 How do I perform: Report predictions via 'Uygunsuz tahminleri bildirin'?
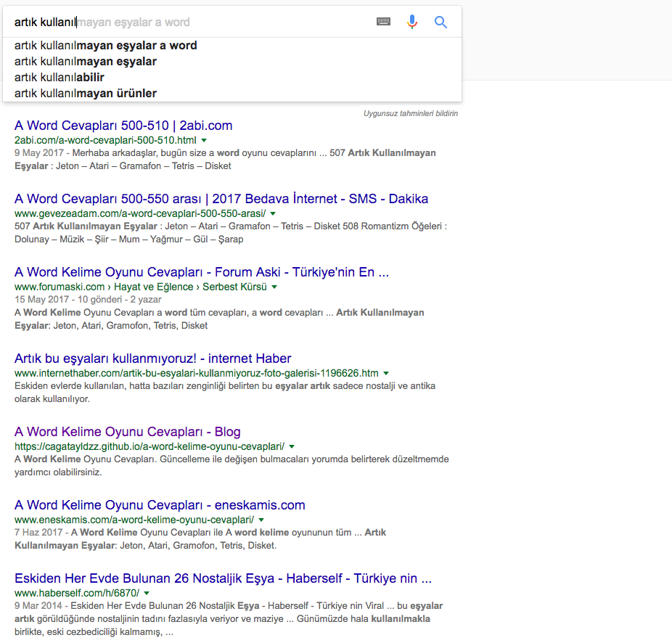(x=411, y=114)
